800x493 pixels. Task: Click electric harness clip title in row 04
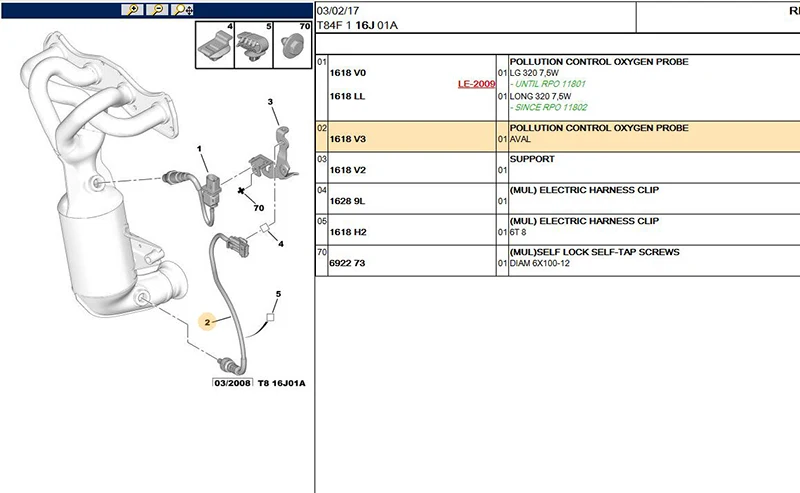584,190
